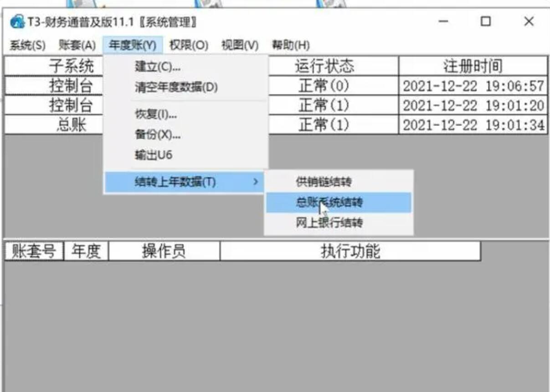Choose 总账系统结转 in the submenu

point(338,202)
